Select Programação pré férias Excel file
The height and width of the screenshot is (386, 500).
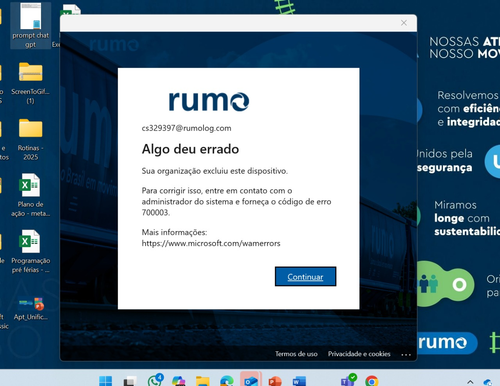click(31, 252)
